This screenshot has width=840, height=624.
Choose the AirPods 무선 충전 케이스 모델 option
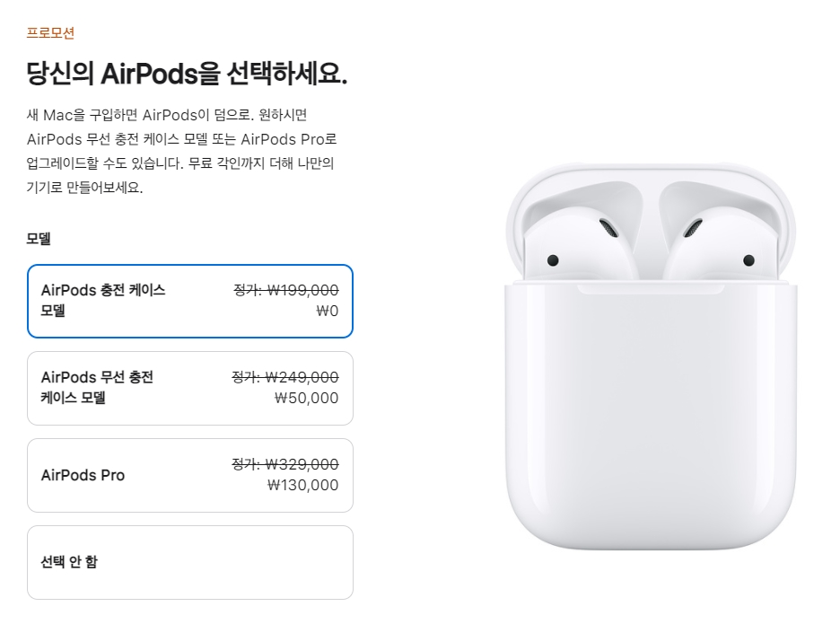pos(190,388)
